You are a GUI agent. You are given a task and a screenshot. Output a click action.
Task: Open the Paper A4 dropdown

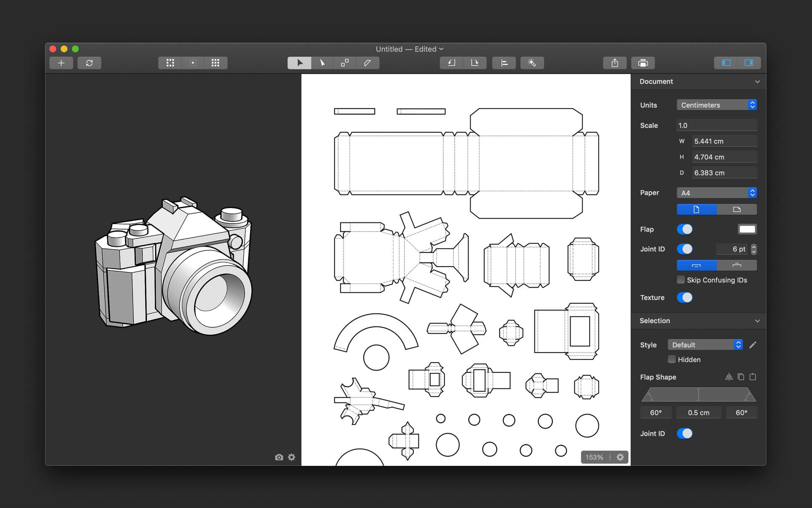(716, 193)
